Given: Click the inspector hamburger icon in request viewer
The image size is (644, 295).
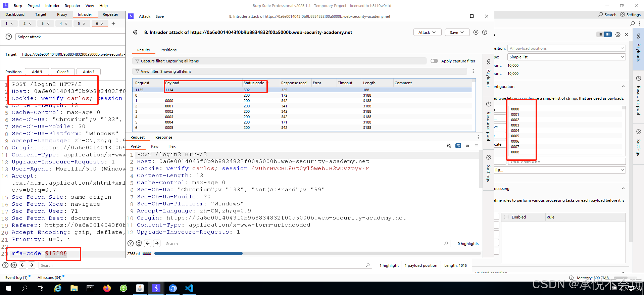Looking at the screenshot, I should [x=476, y=146].
